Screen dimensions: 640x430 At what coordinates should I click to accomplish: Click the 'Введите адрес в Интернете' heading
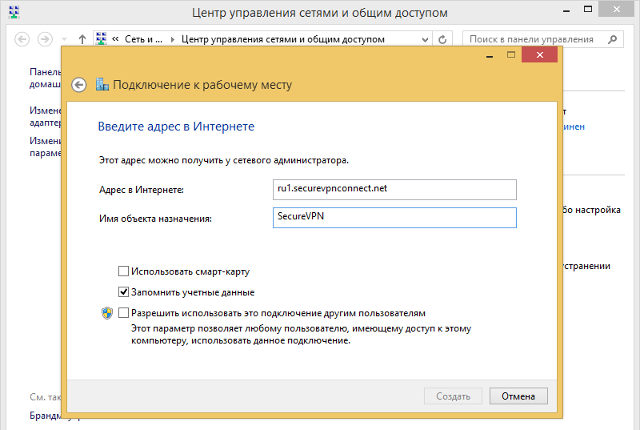176,127
